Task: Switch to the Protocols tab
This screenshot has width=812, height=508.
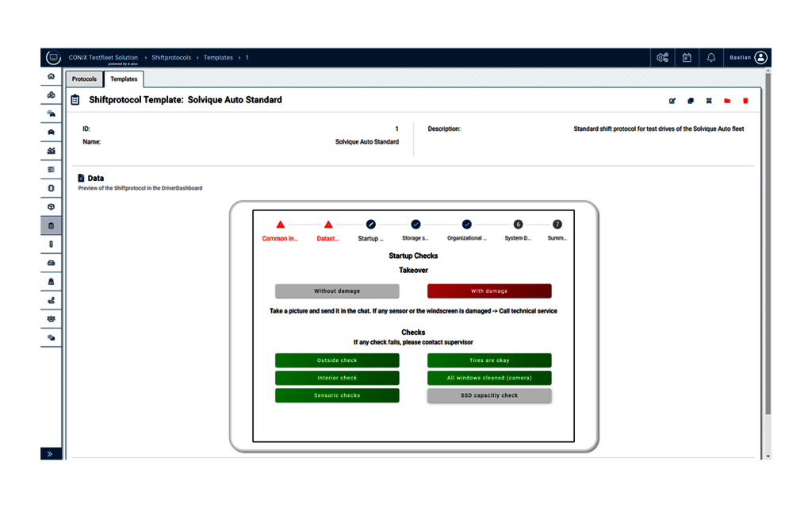Action: (84, 79)
